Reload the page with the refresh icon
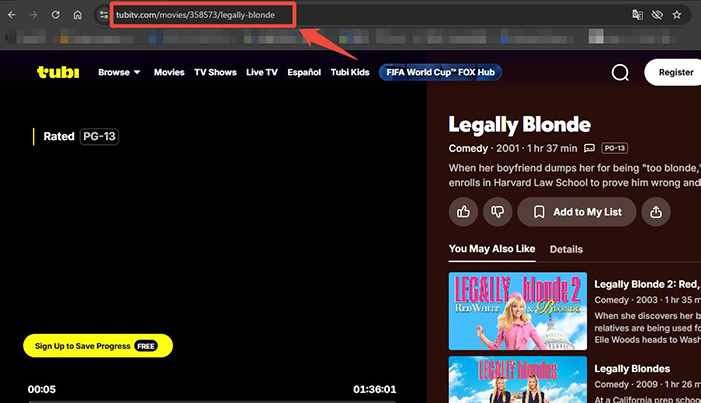Screen dimensions: 701x403 click(55, 15)
